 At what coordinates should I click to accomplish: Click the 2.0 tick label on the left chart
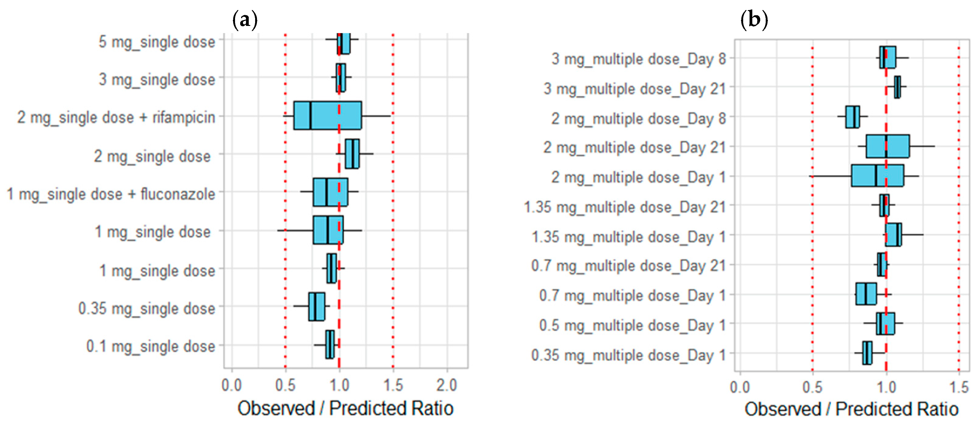click(447, 385)
